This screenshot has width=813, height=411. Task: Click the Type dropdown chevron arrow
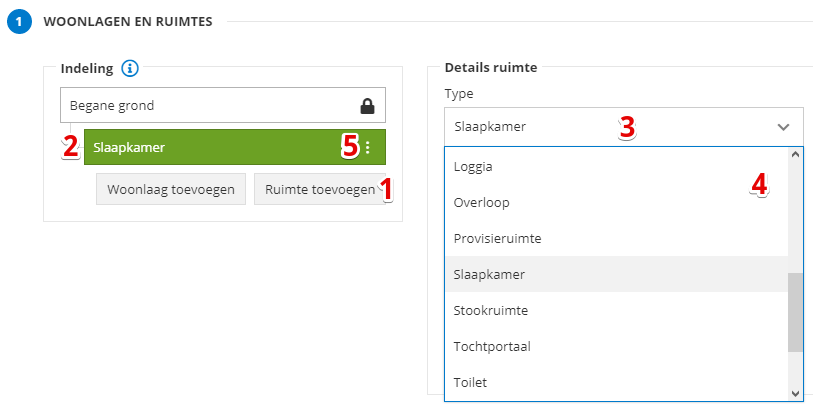[783, 127]
